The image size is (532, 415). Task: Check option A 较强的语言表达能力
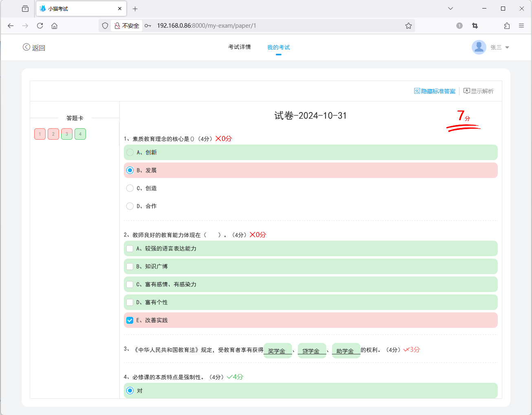pos(130,248)
